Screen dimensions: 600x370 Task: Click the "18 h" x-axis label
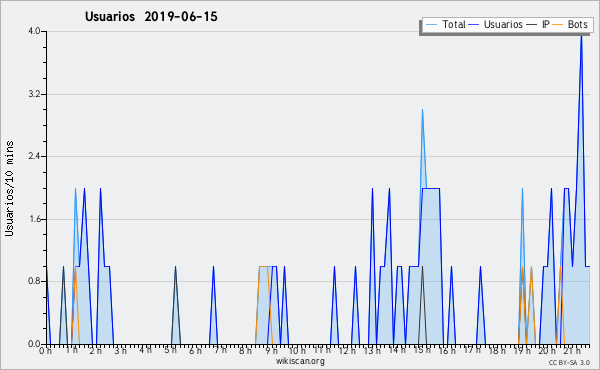[x=497, y=350]
